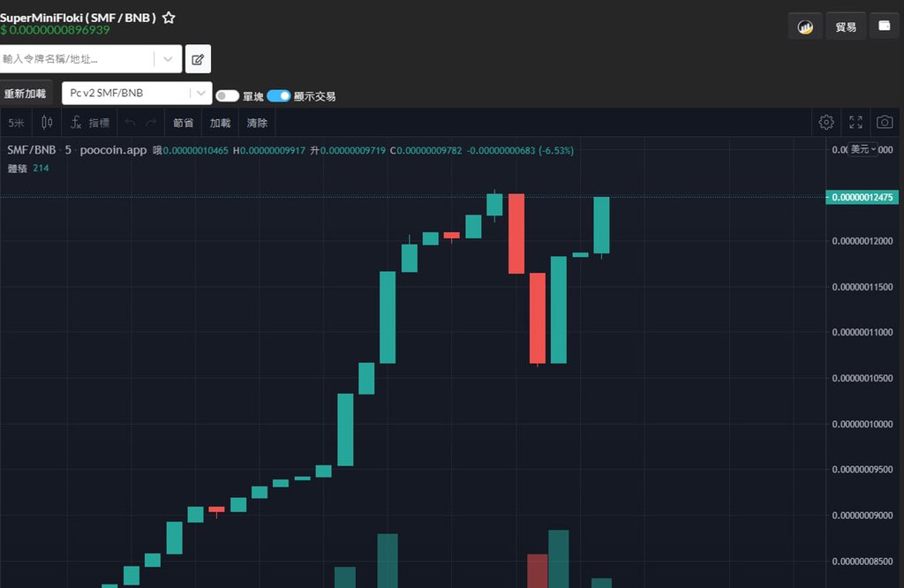Screen dimensions: 904x588
Task: Click the price text $0.0000000896939
Action: tap(55, 30)
